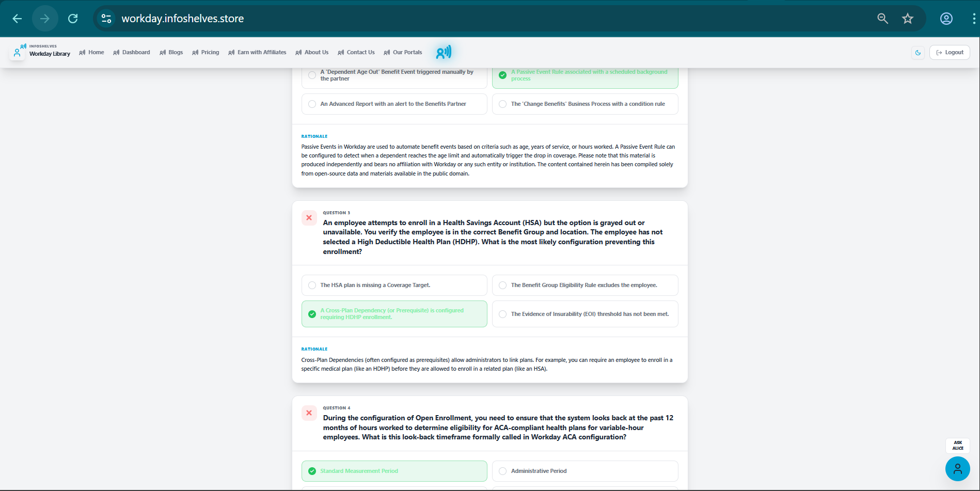
Task: Open the Blogs section
Action: (x=171, y=52)
